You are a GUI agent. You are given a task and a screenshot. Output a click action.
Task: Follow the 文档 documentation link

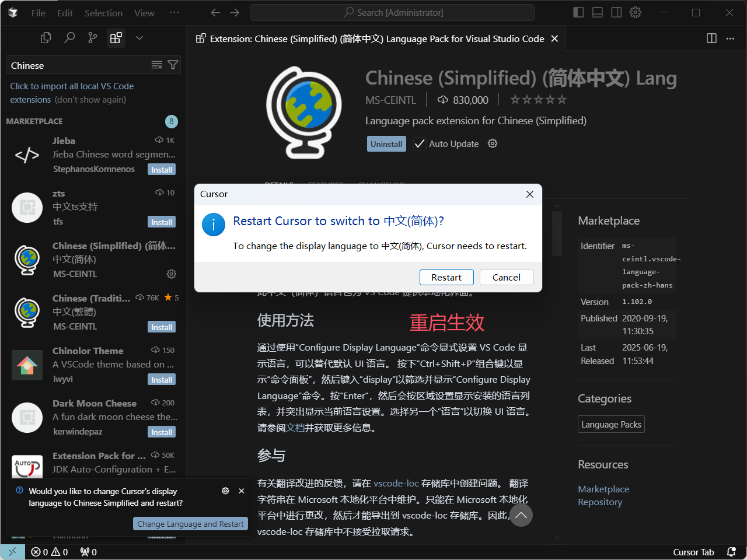295,428
